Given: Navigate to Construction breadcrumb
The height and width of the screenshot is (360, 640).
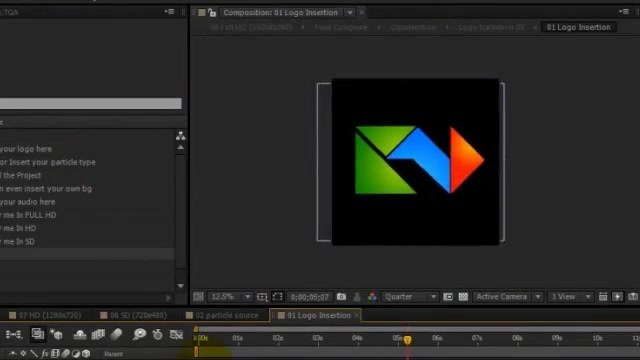Looking at the screenshot, I should (413, 27).
